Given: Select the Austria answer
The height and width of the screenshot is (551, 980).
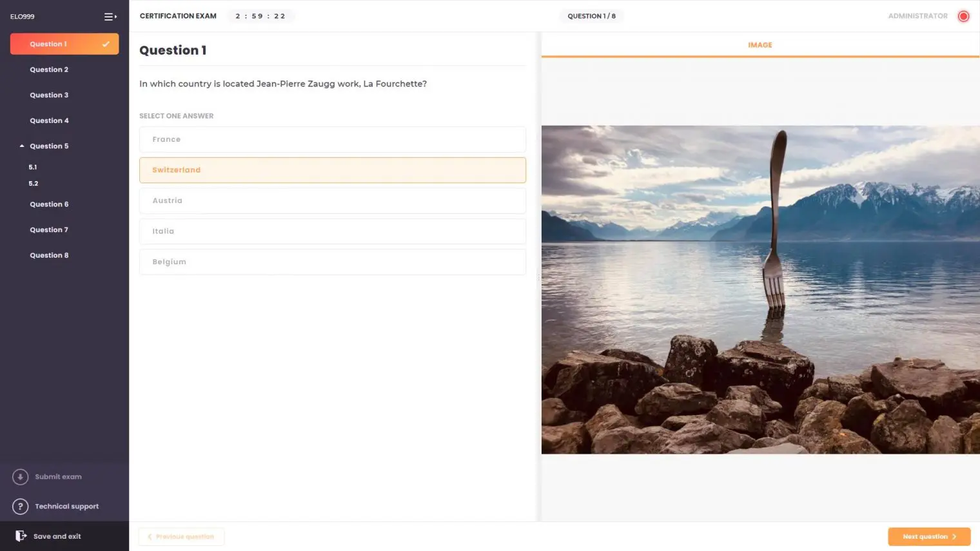Looking at the screenshot, I should 333,200.
